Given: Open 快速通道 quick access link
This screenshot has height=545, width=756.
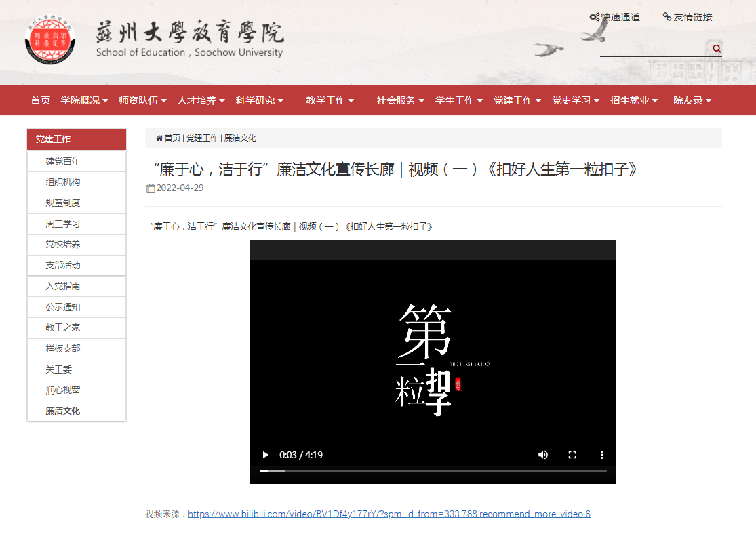Looking at the screenshot, I should tap(615, 17).
